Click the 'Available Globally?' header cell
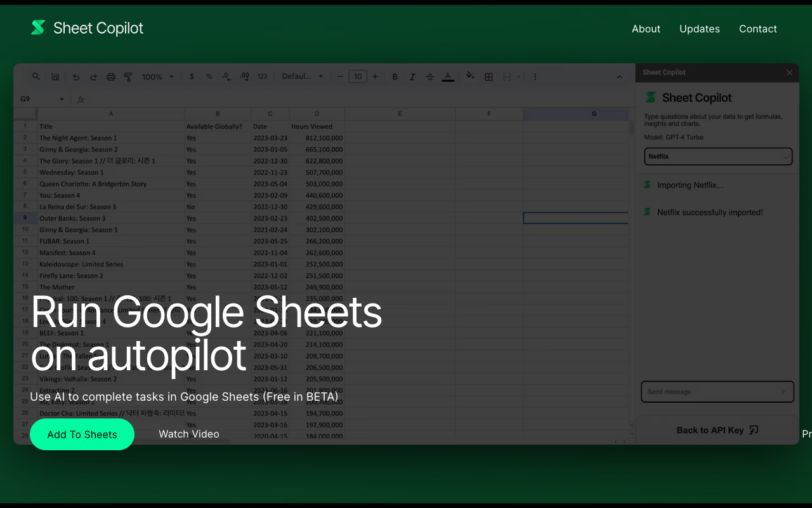812x508 pixels. [218, 126]
